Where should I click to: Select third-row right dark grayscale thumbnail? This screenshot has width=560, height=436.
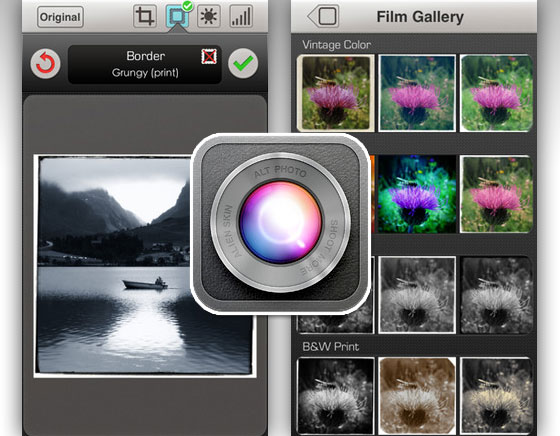coord(496,295)
